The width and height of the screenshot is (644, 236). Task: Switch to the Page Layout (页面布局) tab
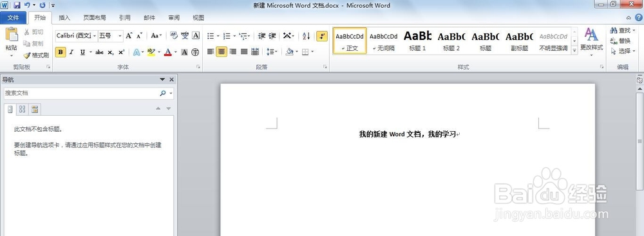pyautogui.click(x=95, y=17)
